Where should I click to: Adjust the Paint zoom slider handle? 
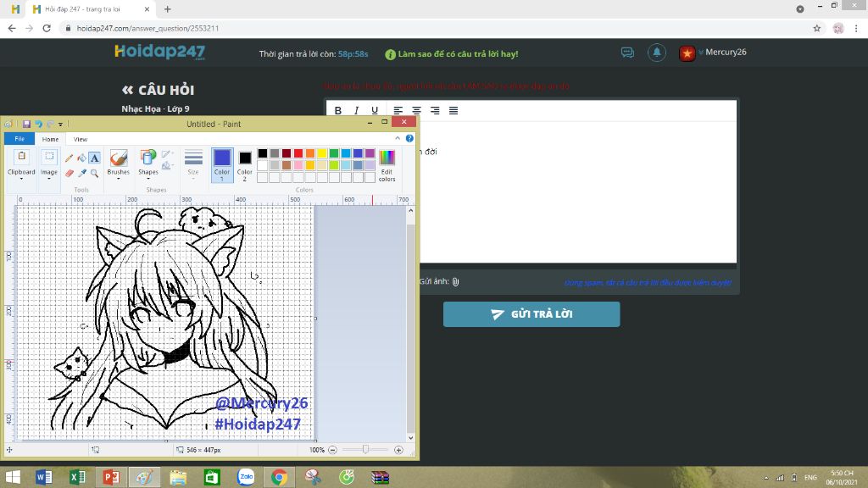[365, 450]
